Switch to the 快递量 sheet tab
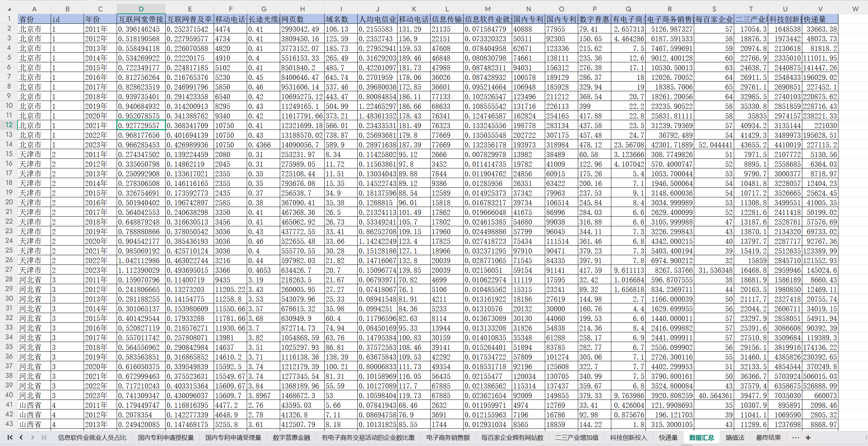The image size is (868, 446). 668,438
